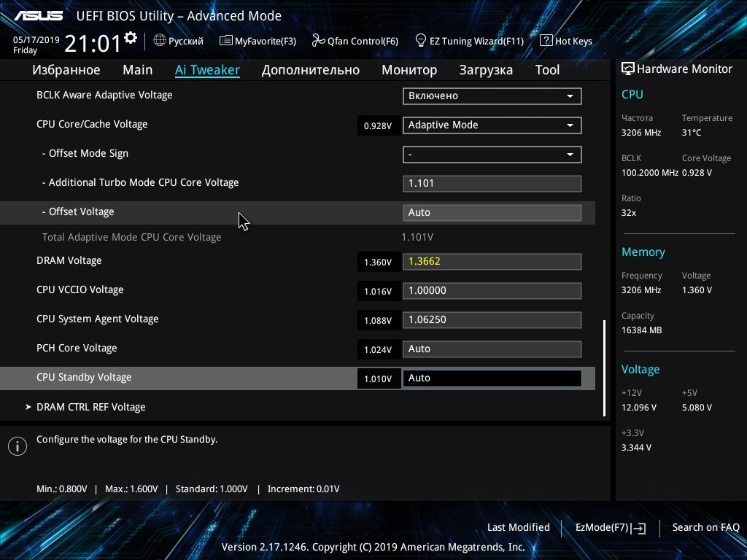The image size is (747, 560).
Task: Click the Qfan Control(F6) label
Action: pos(363,42)
